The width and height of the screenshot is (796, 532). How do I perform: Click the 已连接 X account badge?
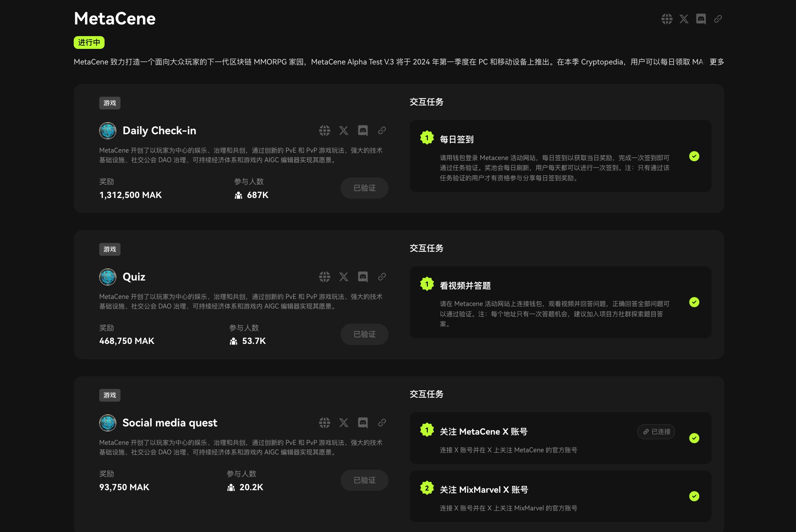[x=656, y=432]
